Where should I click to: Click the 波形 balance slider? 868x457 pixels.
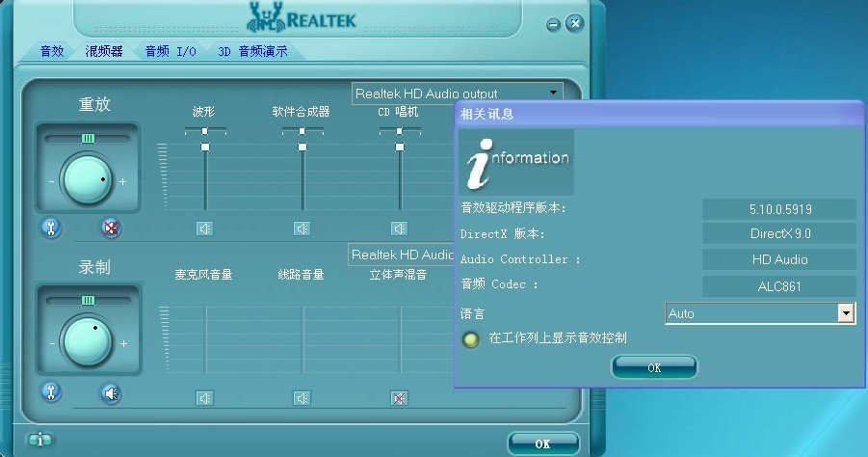[x=205, y=131]
